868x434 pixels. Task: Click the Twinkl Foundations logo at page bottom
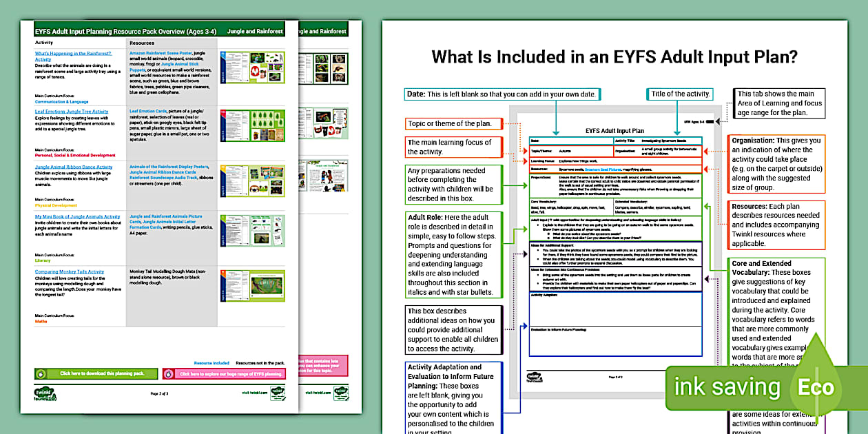pyautogui.click(x=46, y=394)
